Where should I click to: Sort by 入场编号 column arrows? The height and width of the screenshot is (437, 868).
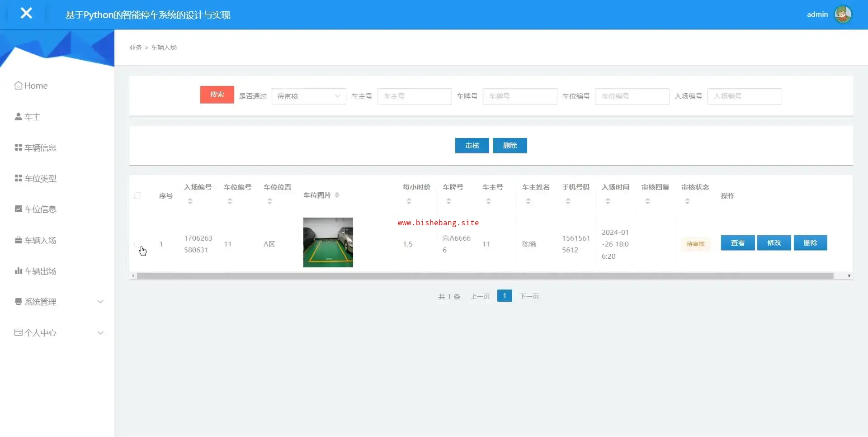pos(190,201)
